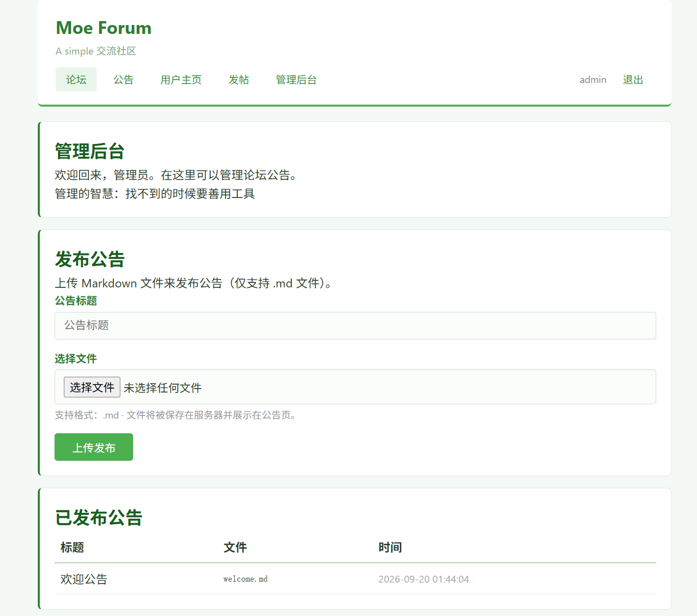Focus the 公告标题 input field
The width and height of the screenshot is (697, 616).
[355, 325]
